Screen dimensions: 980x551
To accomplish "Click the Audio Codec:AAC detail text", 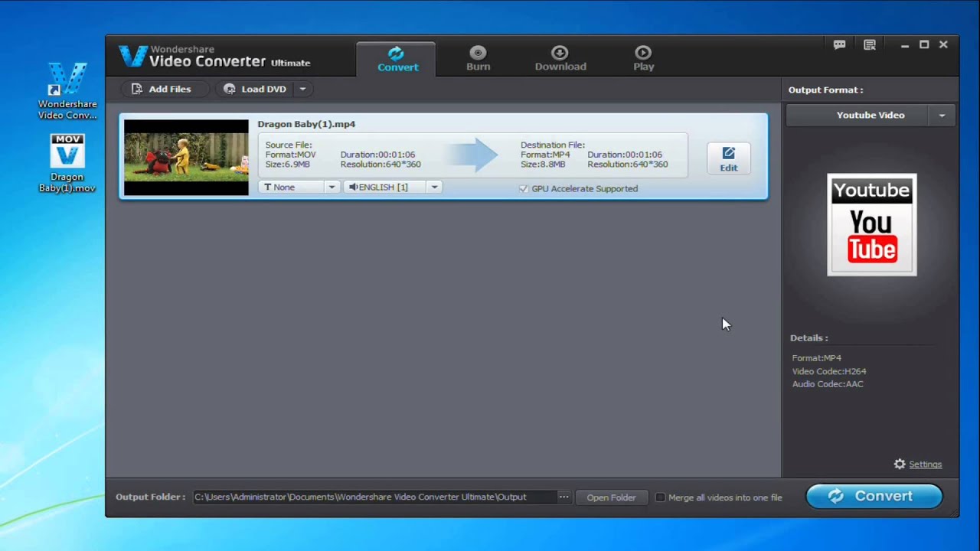I will coord(828,384).
